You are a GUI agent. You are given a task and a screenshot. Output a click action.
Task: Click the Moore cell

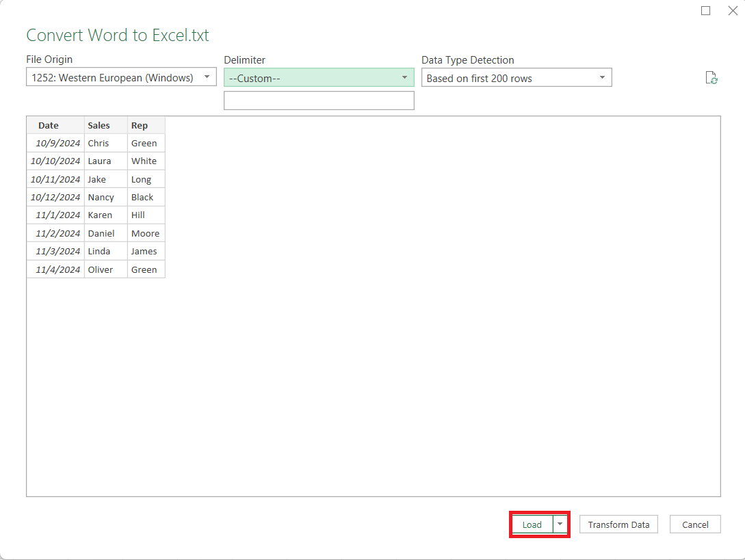click(146, 233)
